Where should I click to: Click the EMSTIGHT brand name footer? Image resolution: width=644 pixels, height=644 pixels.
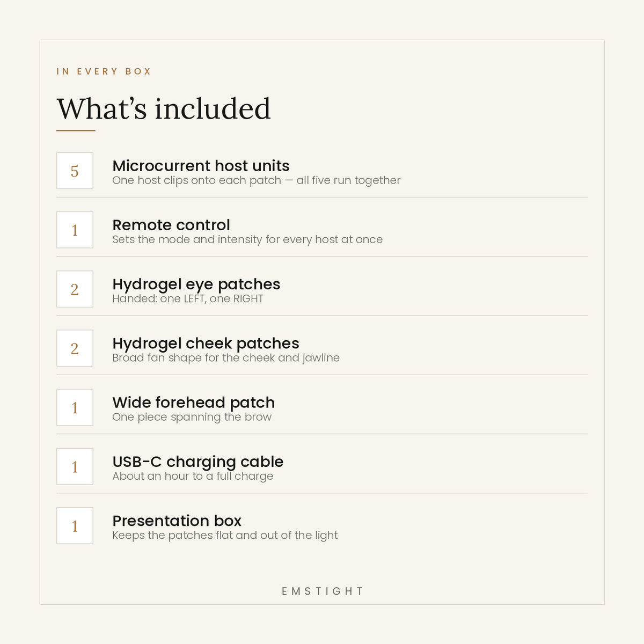coord(323,591)
